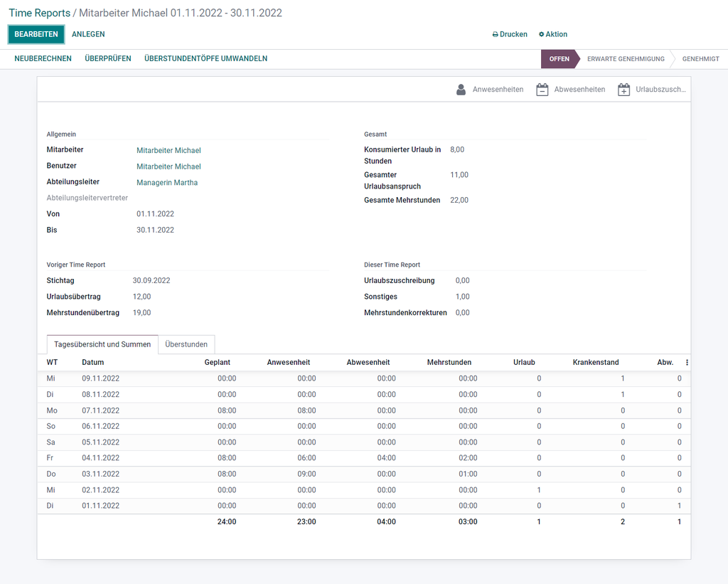Click Konsumierter Urlaub value 8,00
Screen dimensions: 728x584
457,149
